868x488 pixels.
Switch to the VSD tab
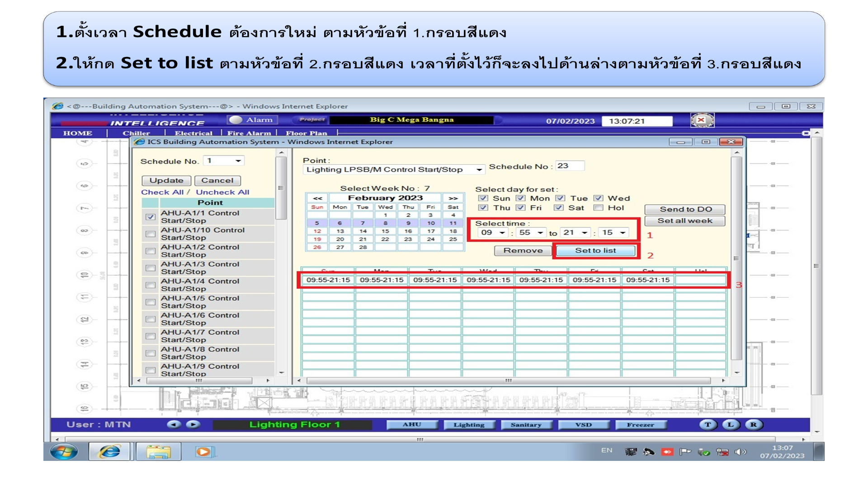click(583, 425)
